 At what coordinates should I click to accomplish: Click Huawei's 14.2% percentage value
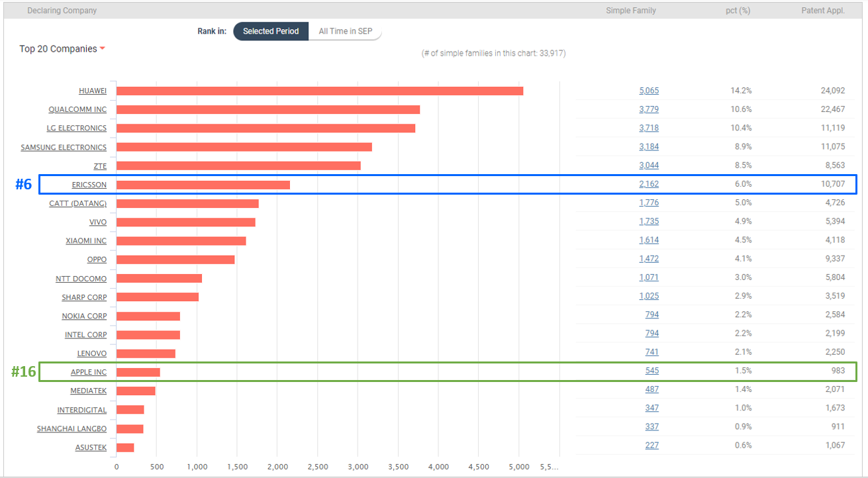pos(742,91)
